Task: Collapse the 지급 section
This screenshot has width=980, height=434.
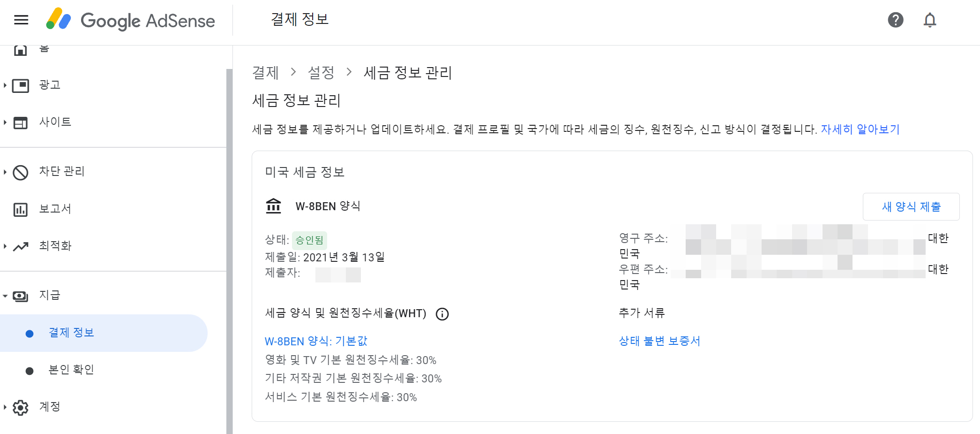Action: [5, 296]
